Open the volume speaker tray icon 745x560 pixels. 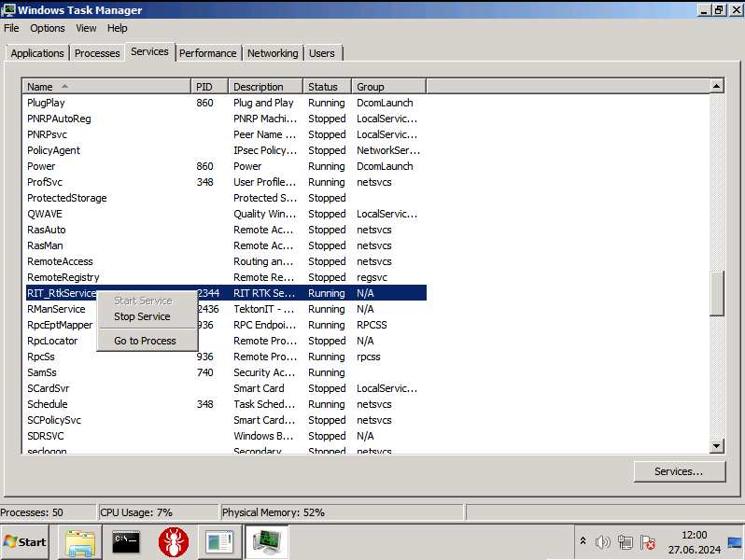pos(602,542)
